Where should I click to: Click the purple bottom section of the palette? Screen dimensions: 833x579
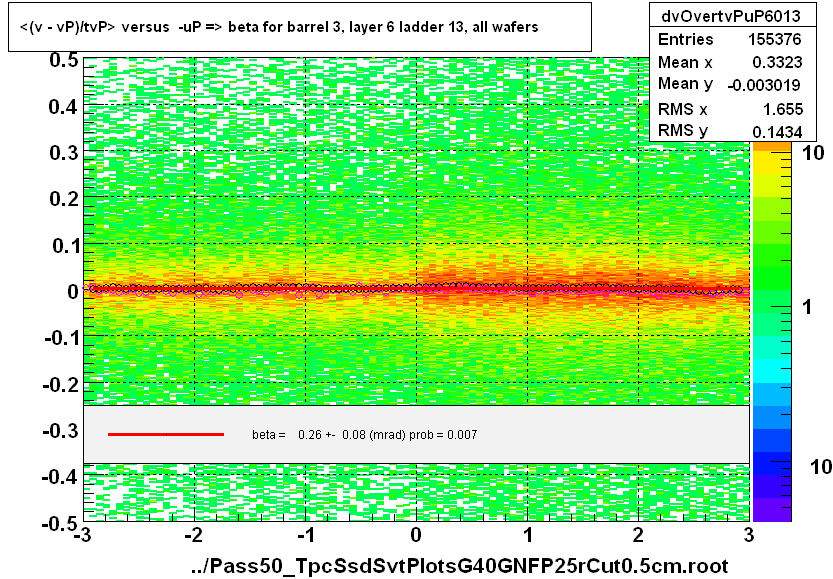pos(772,510)
